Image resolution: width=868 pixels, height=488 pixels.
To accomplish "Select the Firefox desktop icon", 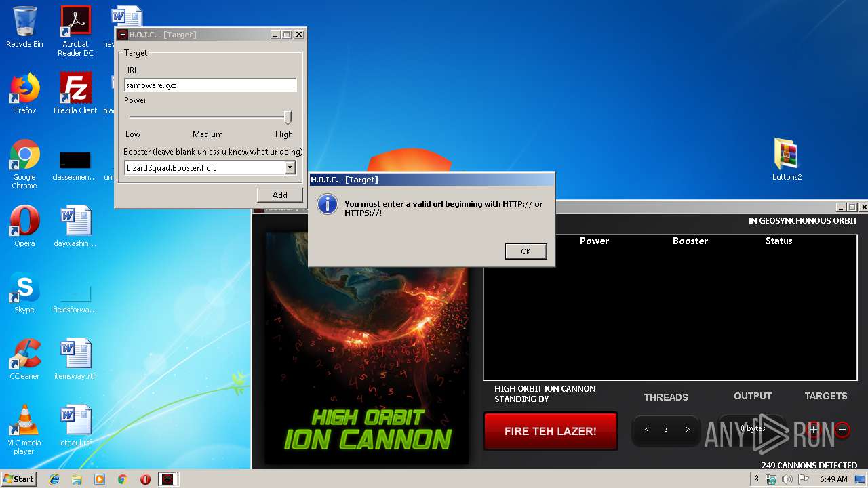I will [x=24, y=94].
